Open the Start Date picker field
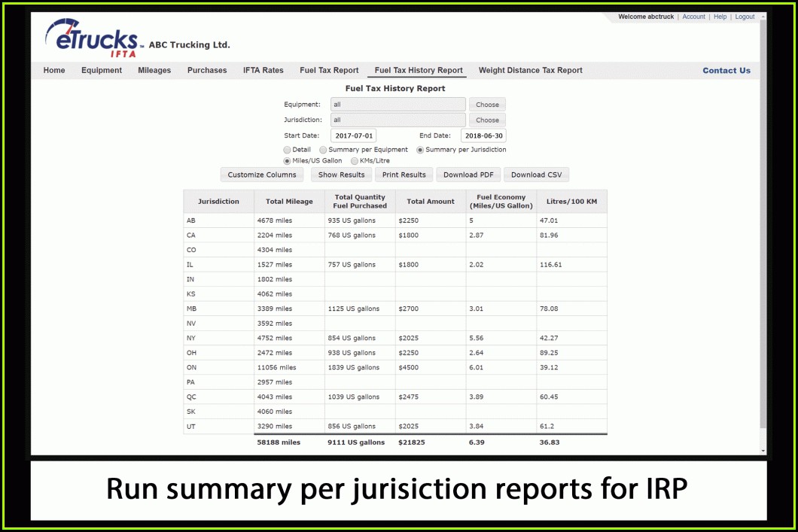 pyautogui.click(x=353, y=135)
